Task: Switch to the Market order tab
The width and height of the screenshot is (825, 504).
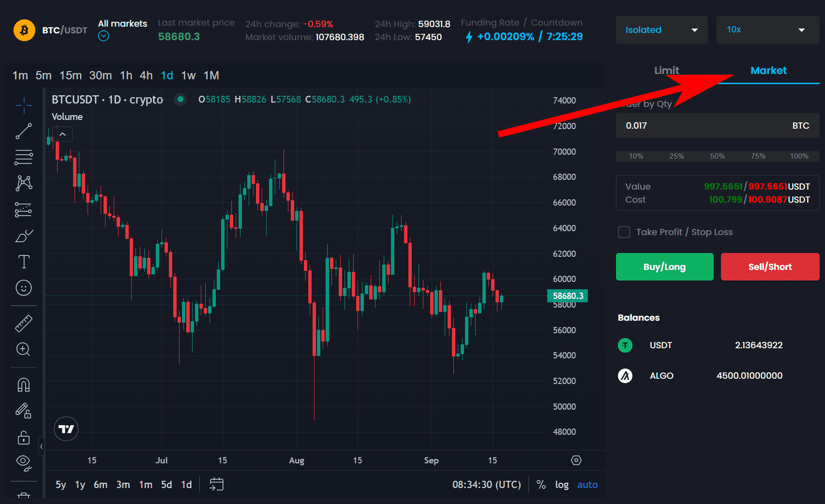Action: click(768, 71)
